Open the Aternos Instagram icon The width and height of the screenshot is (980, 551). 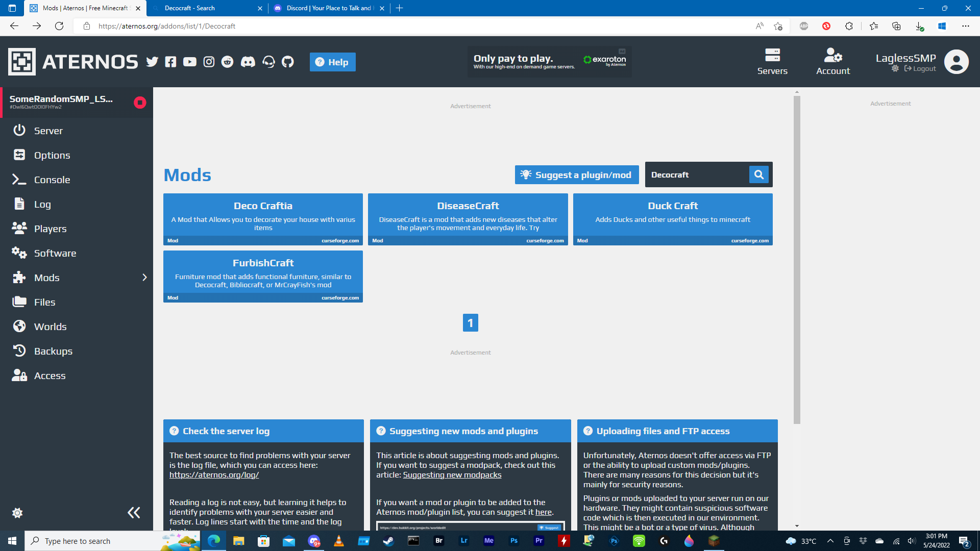click(209, 62)
